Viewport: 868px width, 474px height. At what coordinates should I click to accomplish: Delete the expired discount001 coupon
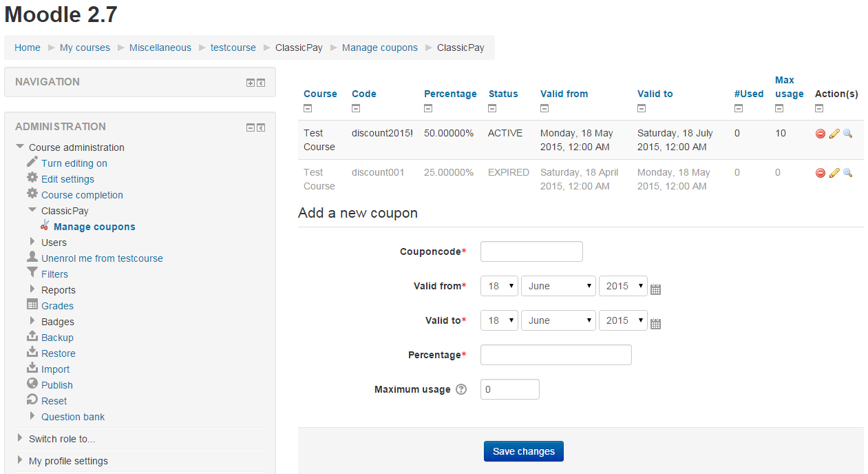(820, 173)
